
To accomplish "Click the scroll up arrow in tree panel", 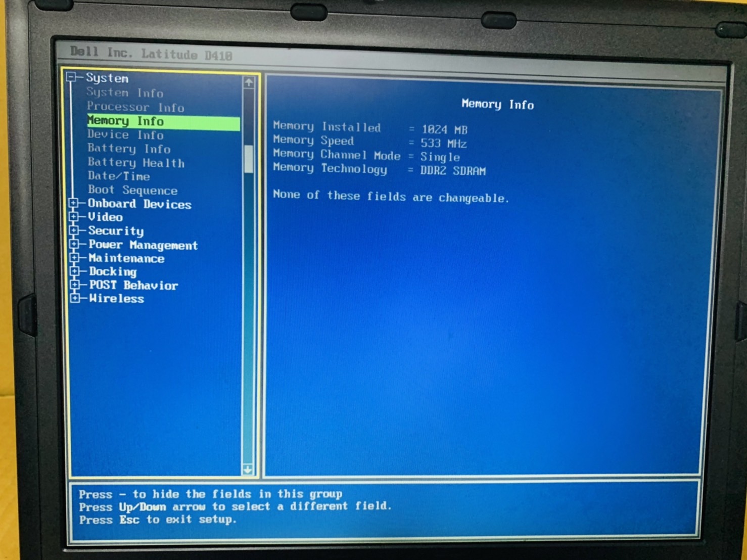I will 248,82.
